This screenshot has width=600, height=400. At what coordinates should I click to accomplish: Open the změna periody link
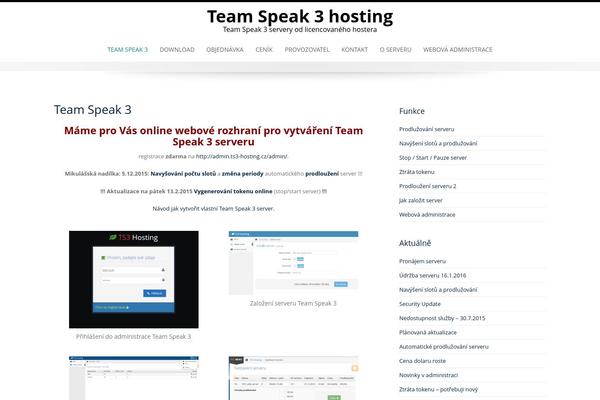coord(243,174)
